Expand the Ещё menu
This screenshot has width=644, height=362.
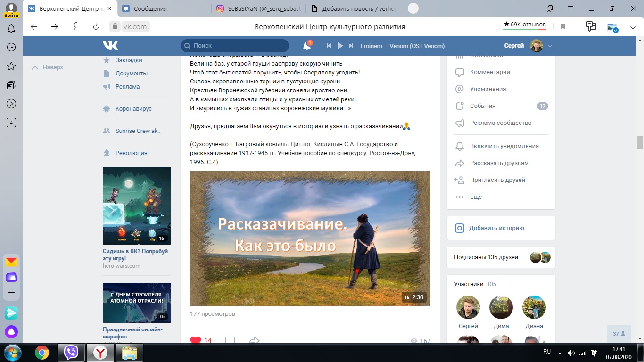click(x=476, y=197)
